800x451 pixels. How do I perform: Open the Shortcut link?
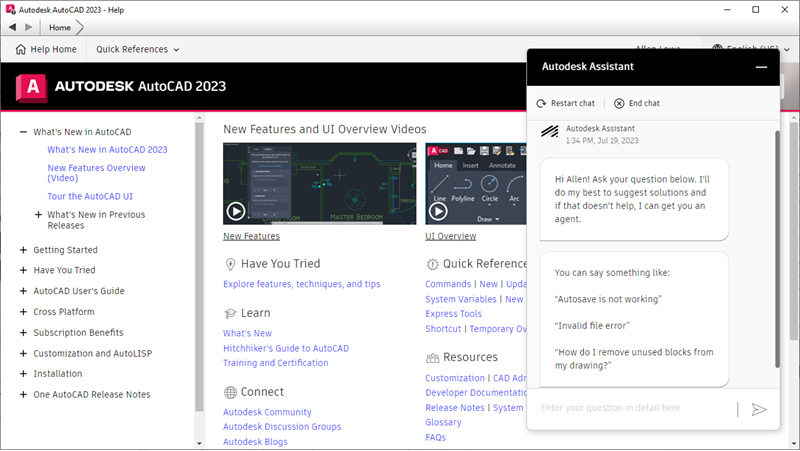point(443,329)
